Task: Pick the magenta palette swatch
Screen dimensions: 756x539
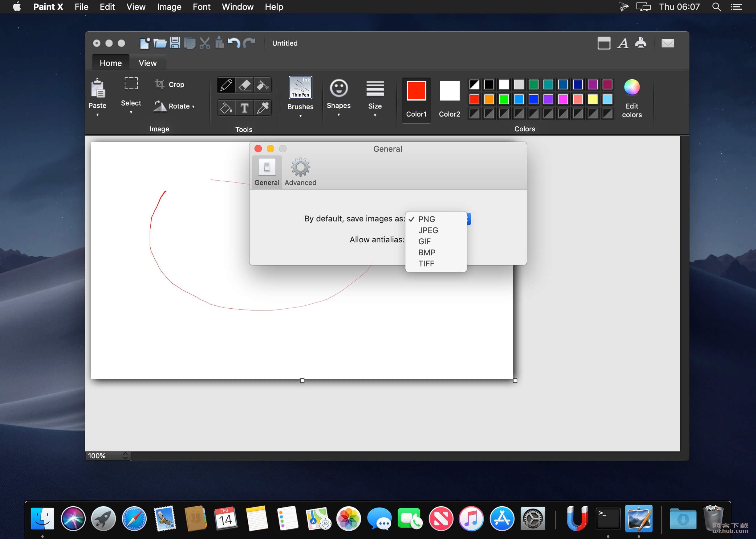Action: [x=563, y=99]
